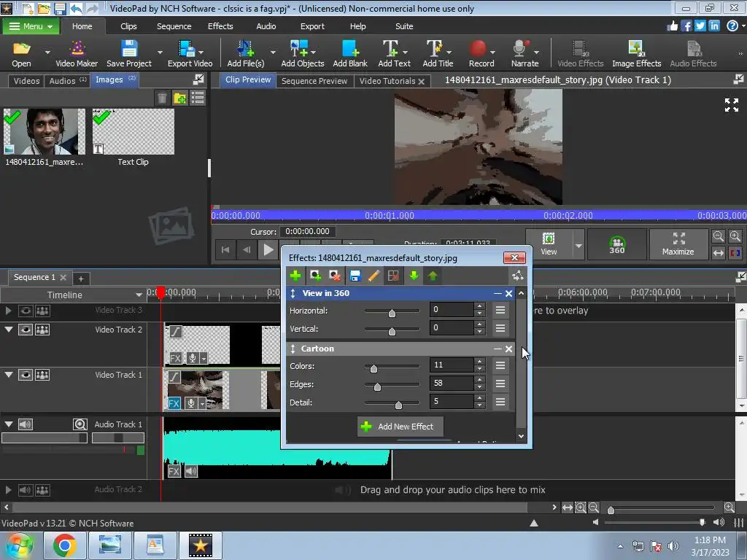Select the Sequence Preview tab

pyautogui.click(x=314, y=81)
